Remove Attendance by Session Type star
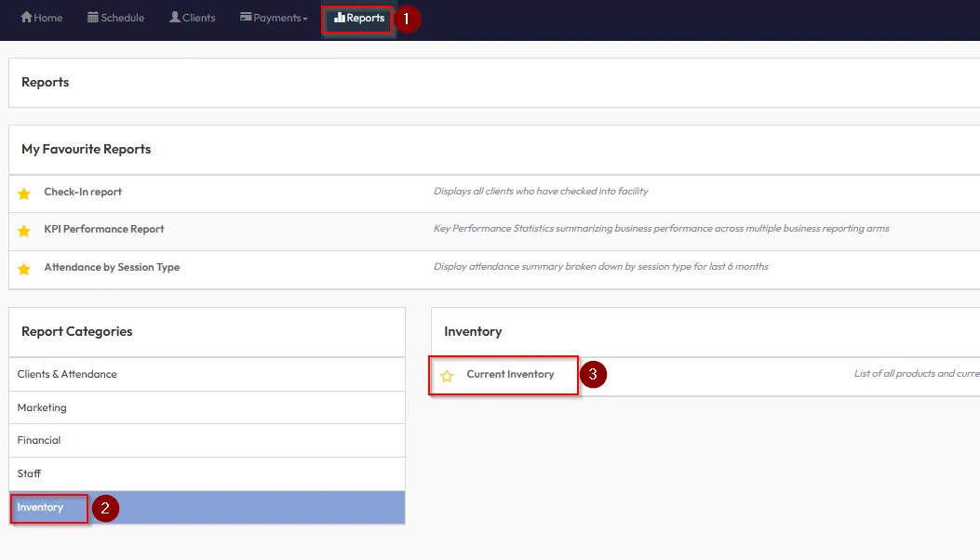Image resolution: width=980 pixels, height=560 pixels. coord(24,269)
